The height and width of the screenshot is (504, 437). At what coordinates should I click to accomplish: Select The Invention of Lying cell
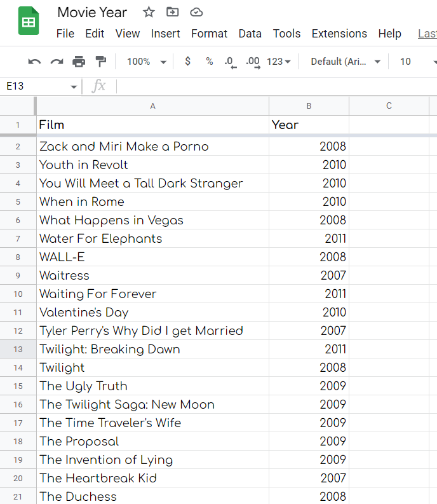pos(152,460)
